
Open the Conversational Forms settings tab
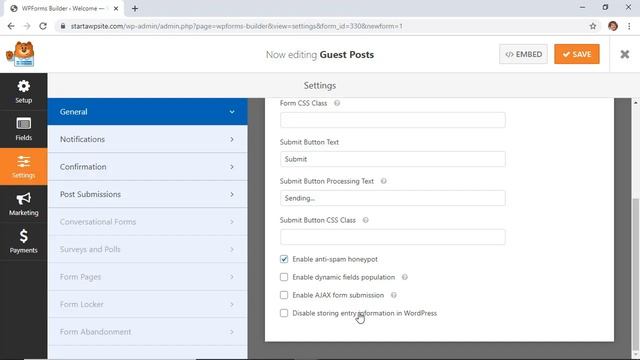pos(147,222)
